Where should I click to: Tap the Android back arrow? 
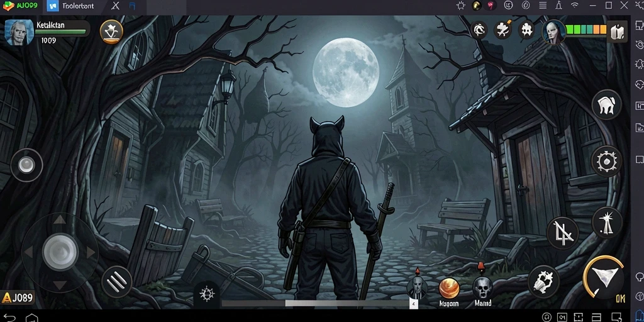point(9,317)
